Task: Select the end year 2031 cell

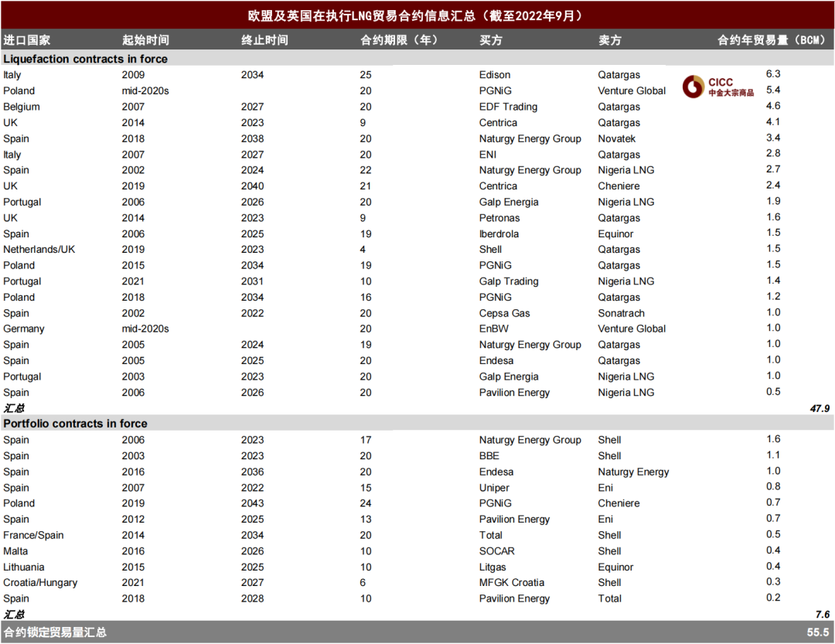Action: click(252, 281)
